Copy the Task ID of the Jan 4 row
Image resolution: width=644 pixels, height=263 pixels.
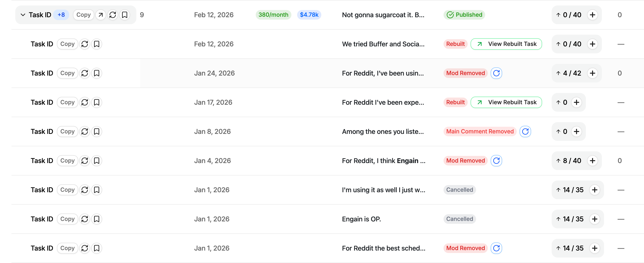(x=67, y=161)
